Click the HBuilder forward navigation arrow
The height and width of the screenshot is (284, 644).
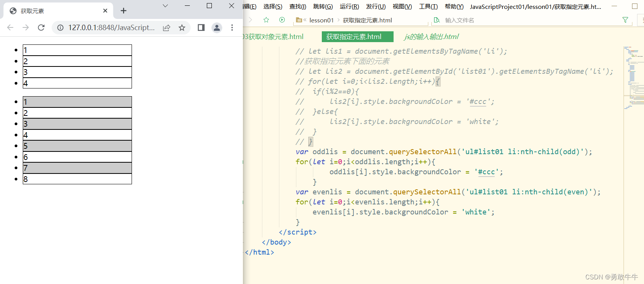click(250, 20)
